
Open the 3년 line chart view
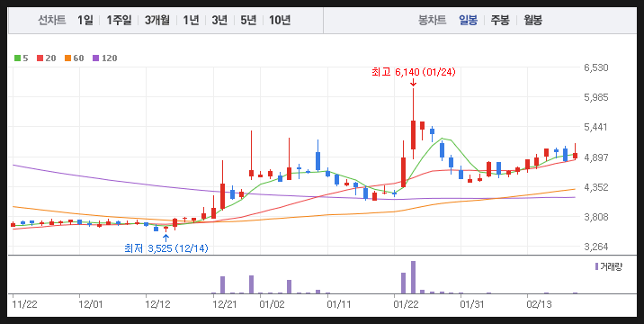219,20
